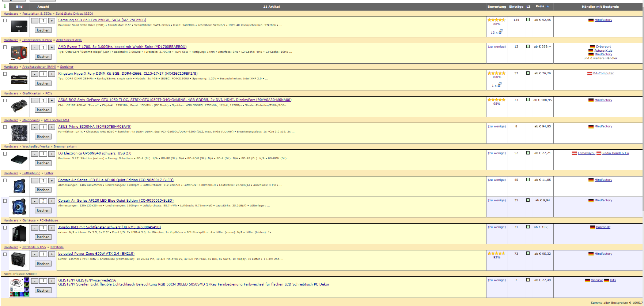Enable LZ checkbox for Samsung SSD 850 Evo
This screenshot has height=306, width=644.
(x=528, y=20)
